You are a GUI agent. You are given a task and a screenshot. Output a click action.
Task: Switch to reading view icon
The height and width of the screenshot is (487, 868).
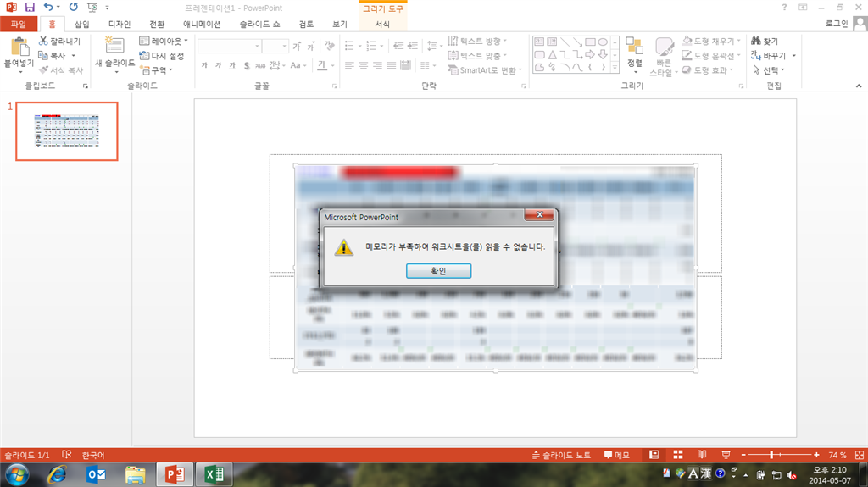[702, 455]
